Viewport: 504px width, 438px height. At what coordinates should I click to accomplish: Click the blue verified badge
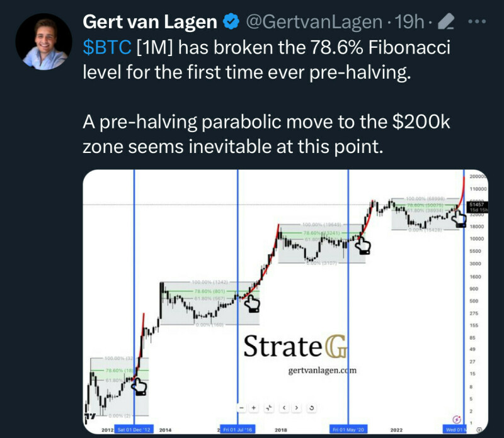coord(231,22)
